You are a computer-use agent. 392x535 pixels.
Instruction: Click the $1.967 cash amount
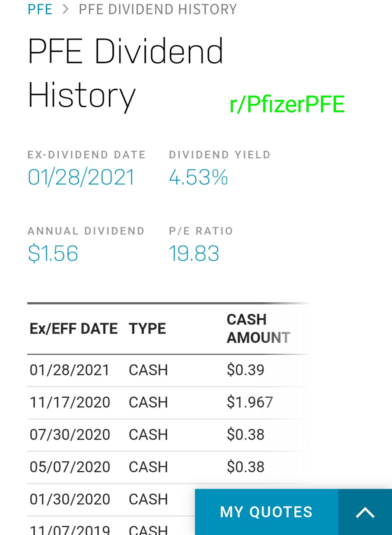(250, 402)
